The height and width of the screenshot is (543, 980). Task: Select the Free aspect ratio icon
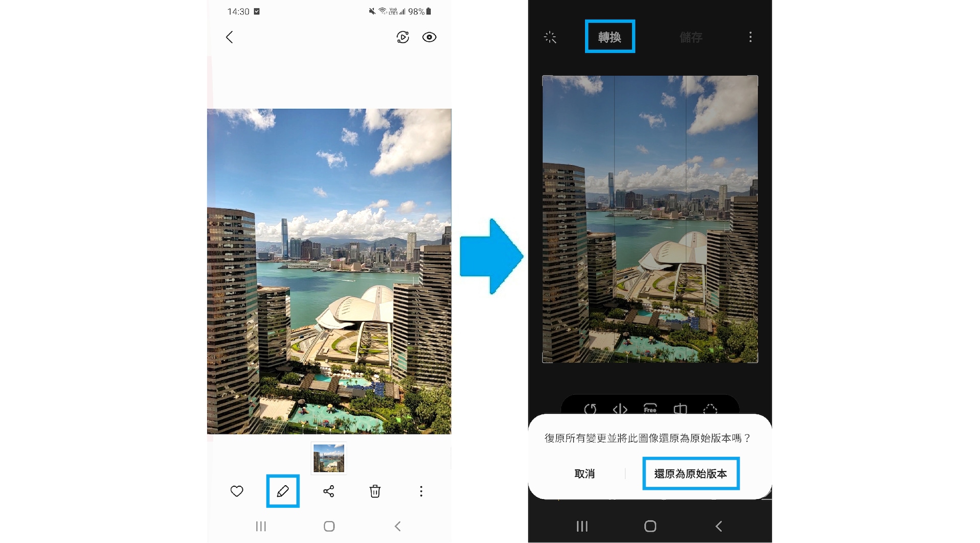650,409
